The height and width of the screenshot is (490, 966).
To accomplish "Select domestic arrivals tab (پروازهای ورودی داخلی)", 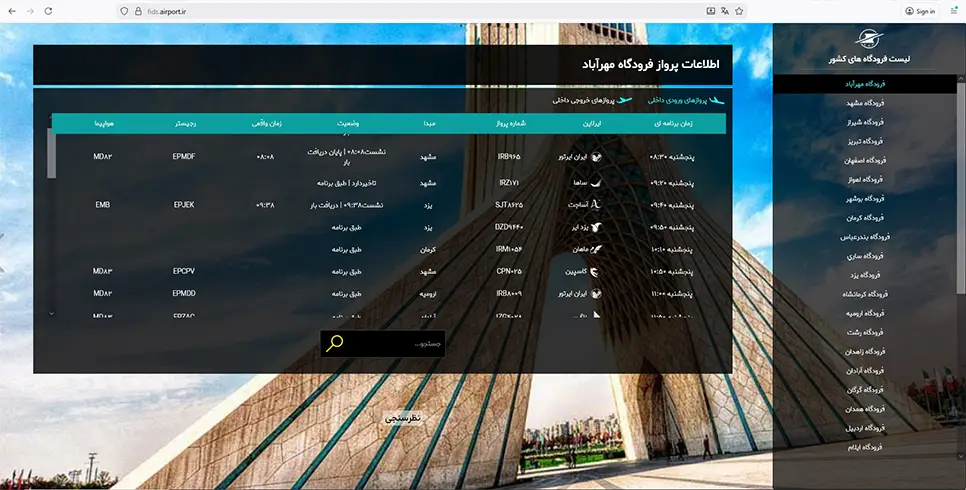I will 686,100.
